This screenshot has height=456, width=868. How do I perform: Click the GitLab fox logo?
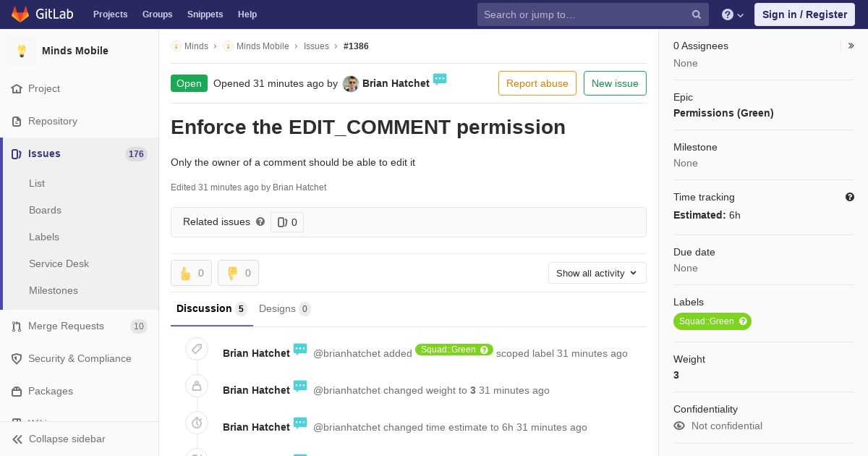pyautogui.click(x=20, y=14)
